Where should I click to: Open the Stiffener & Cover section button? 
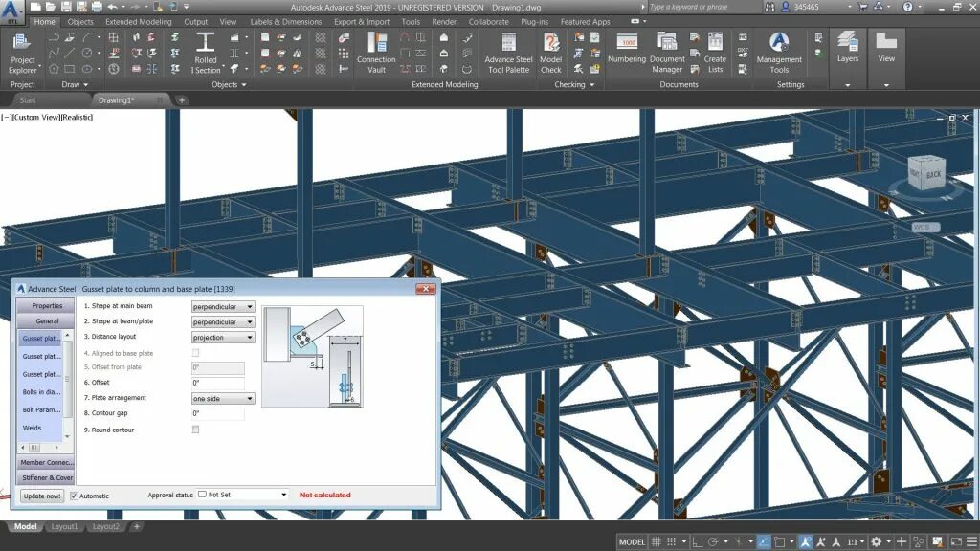47,477
